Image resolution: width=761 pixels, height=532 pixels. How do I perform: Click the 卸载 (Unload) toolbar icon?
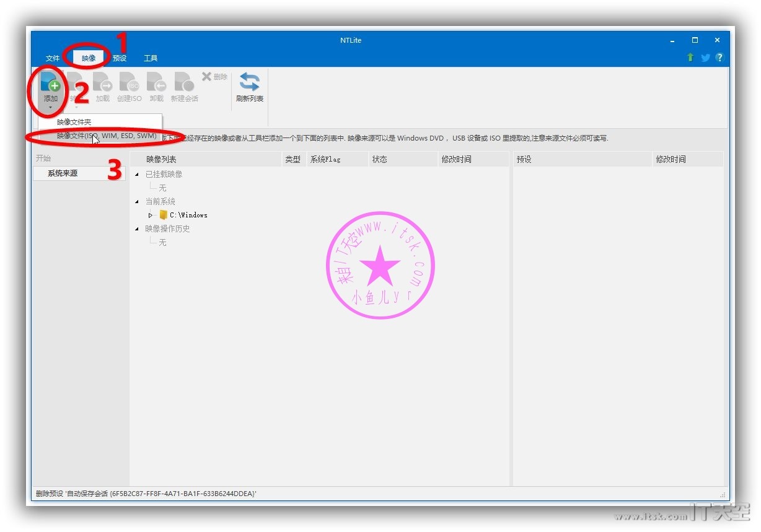point(156,87)
